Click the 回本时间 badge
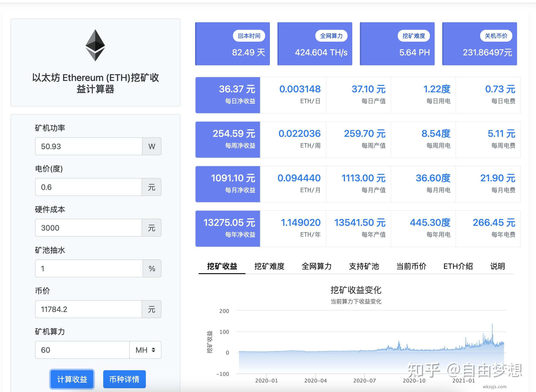Viewport: 536px width, 392px height. click(x=249, y=36)
